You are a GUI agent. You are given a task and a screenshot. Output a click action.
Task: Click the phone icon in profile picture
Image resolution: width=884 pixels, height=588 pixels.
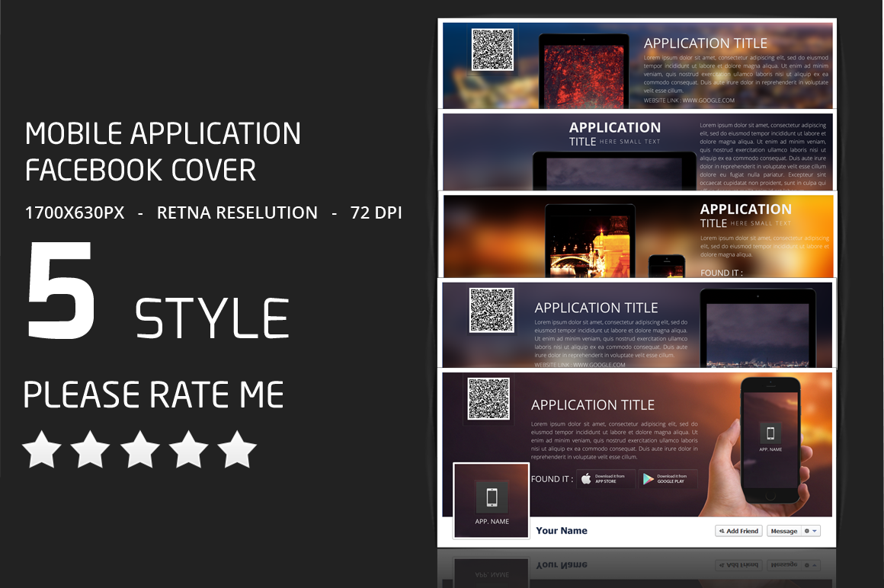[492, 497]
